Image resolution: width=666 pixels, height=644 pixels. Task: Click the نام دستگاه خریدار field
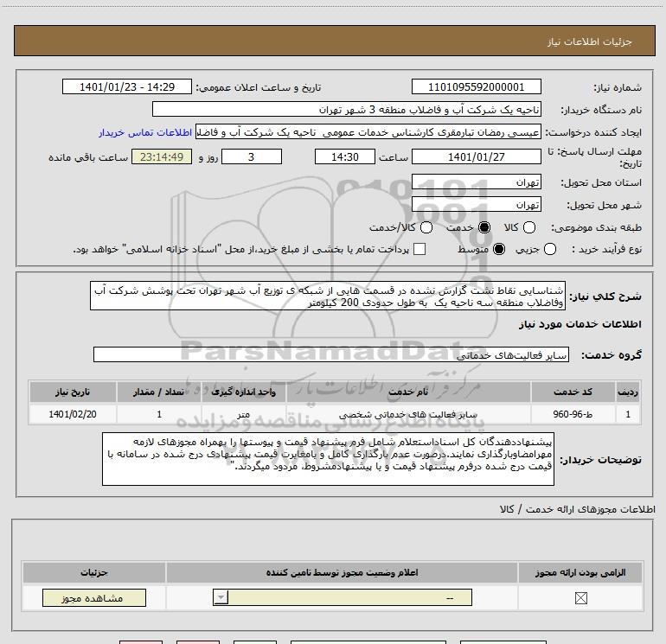(347, 110)
